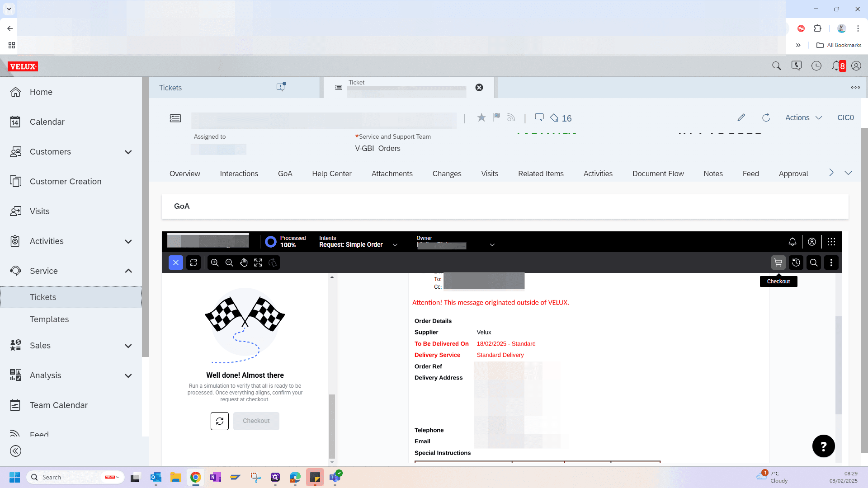The height and width of the screenshot is (488, 868).
Task: Open the GoA notifications bell
Action: 793,242
